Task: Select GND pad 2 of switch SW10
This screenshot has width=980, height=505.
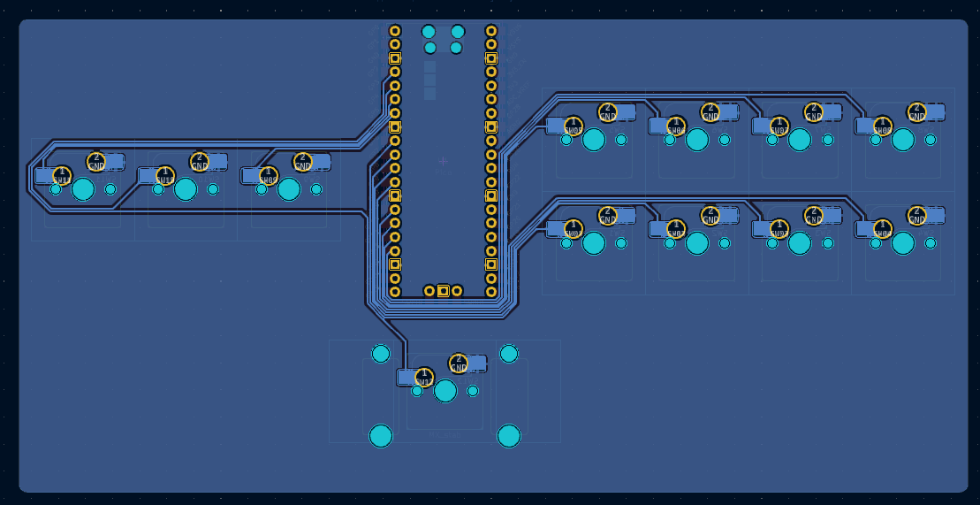Action: [x=200, y=162]
